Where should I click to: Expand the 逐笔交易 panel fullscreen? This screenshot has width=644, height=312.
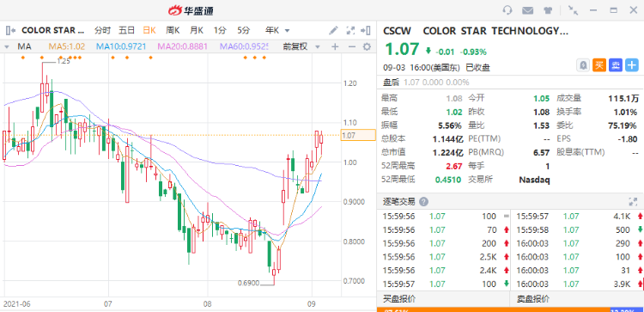click(633, 201)
